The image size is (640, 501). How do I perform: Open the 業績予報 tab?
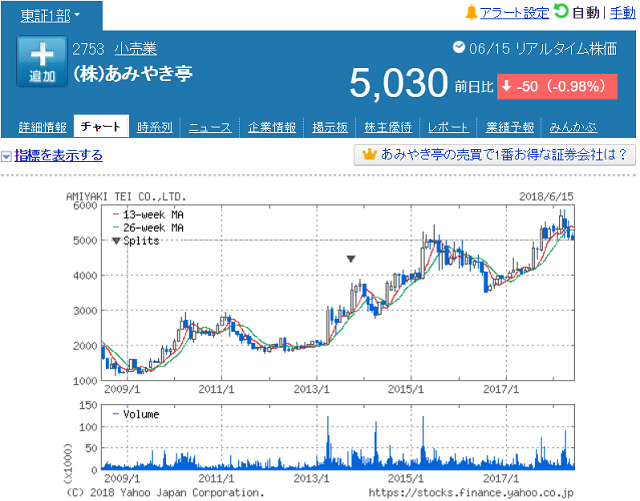coord(510,127)
